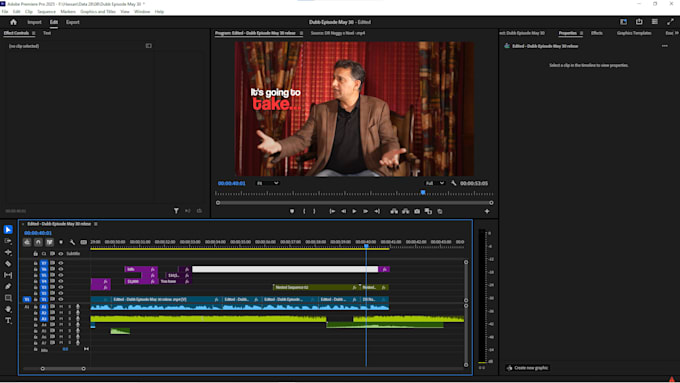
Task: Select the Pen tool
Action: 8,286
